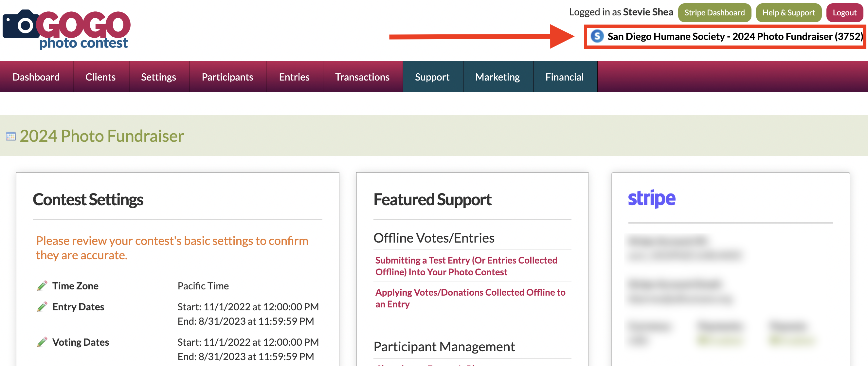Switch to the Support tab
The width and height of the screenshot is (868, 366).
(432, 77)
